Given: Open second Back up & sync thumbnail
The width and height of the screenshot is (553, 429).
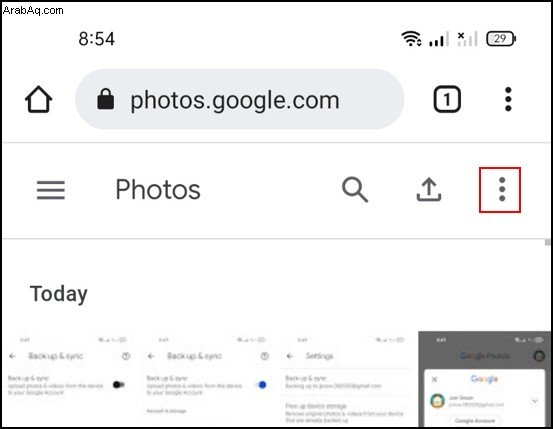Looking at the screenshot, I should [x=208, y=379].
